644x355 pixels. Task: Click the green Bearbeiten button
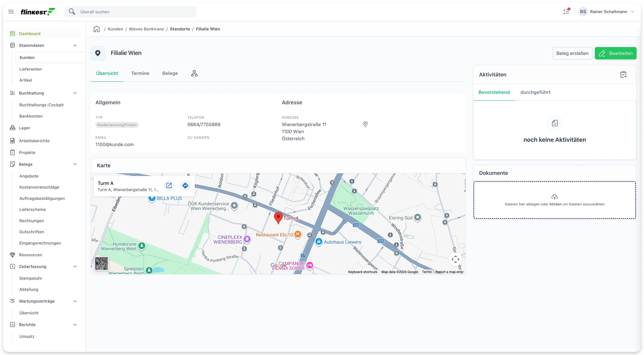(615, 53)
